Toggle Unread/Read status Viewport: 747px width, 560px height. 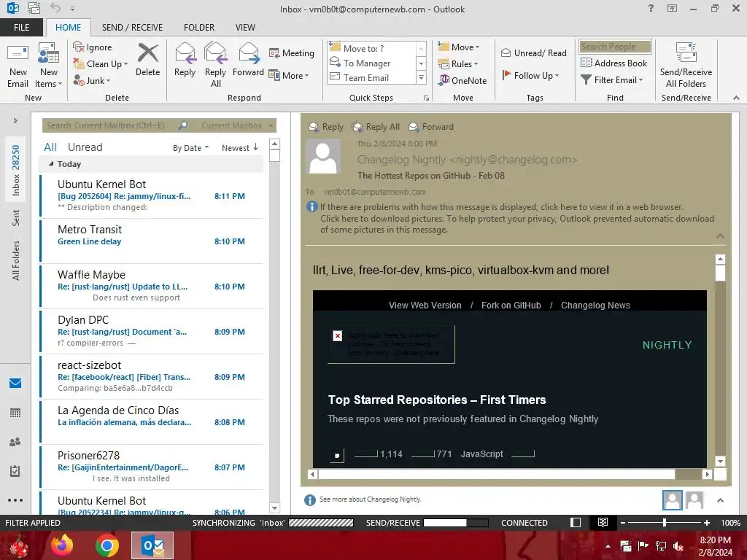(x=533, y=52)
